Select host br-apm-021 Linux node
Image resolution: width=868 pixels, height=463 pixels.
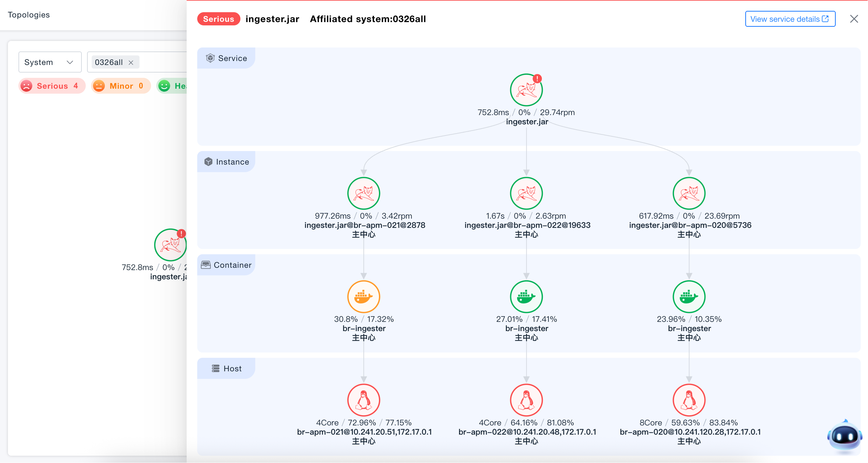click(363, 400)
